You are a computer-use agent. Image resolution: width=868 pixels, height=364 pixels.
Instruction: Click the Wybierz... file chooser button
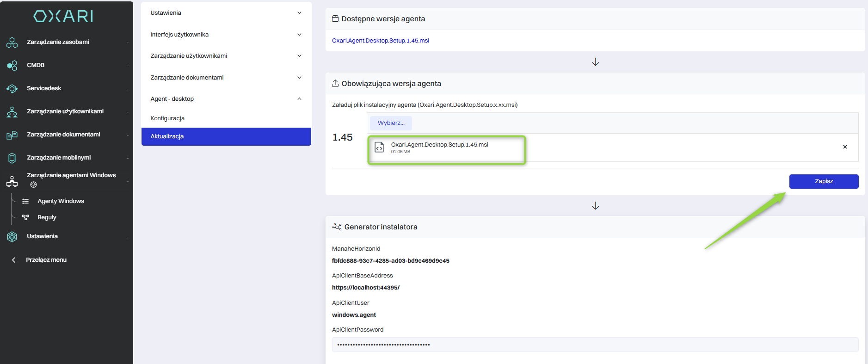point(391,123)
